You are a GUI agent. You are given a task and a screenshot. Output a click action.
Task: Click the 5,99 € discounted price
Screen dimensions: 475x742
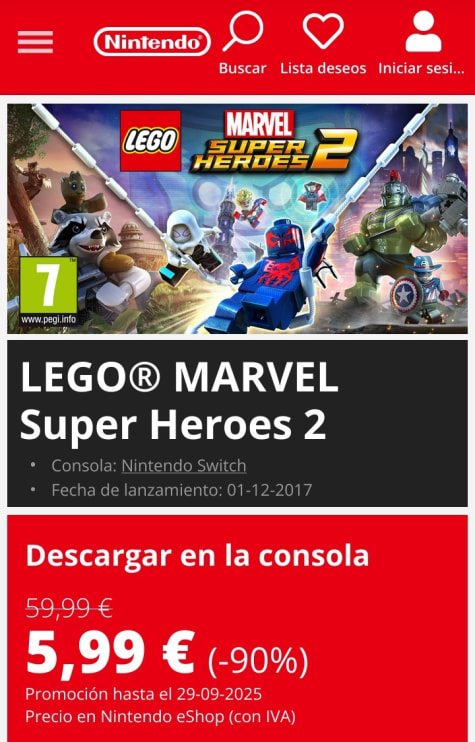[x=110, y=653]
